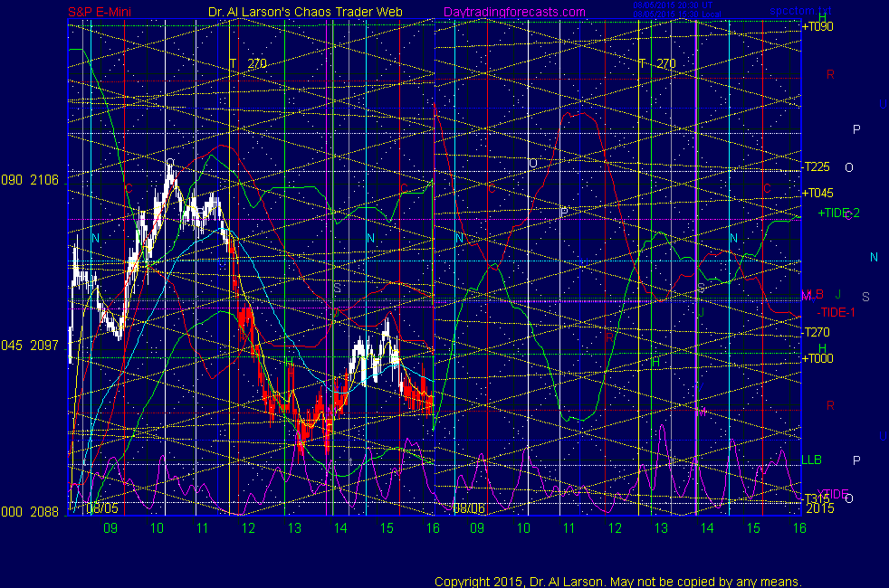This screenshot has width=889, height=588.
Task: Click the 08/05 date label
Action: click(102, 507)
